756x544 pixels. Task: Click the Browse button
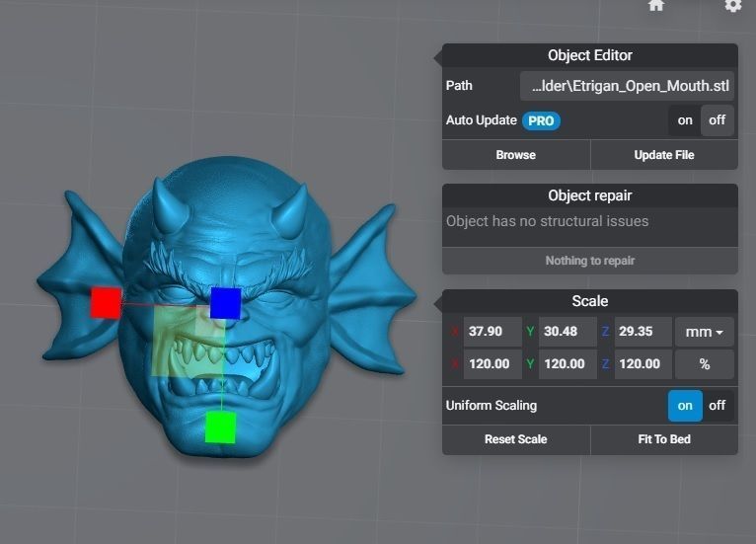pos(516,155)
